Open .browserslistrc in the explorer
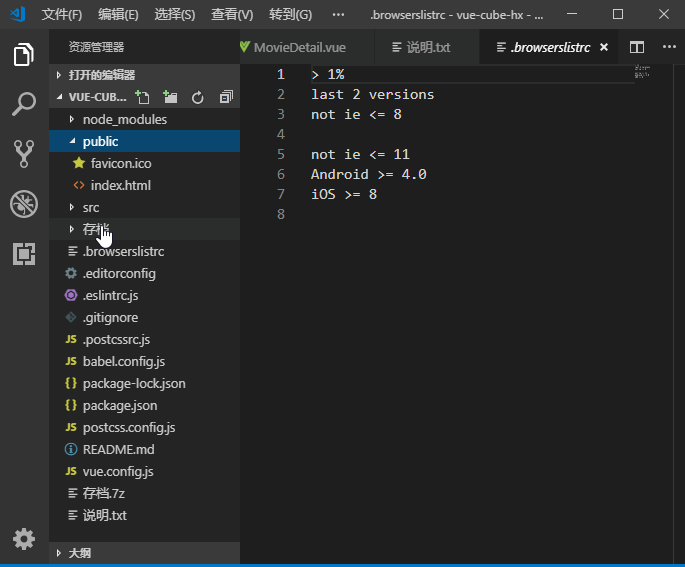This screenshot has width=685, height=567. (144, 252)
